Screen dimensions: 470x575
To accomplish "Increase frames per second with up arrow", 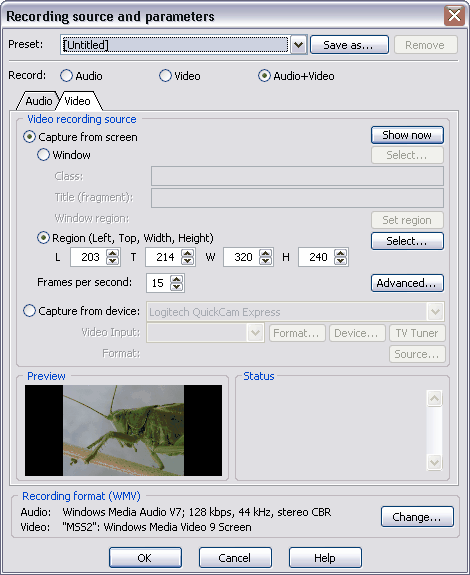I will click(x=176, y=279).
